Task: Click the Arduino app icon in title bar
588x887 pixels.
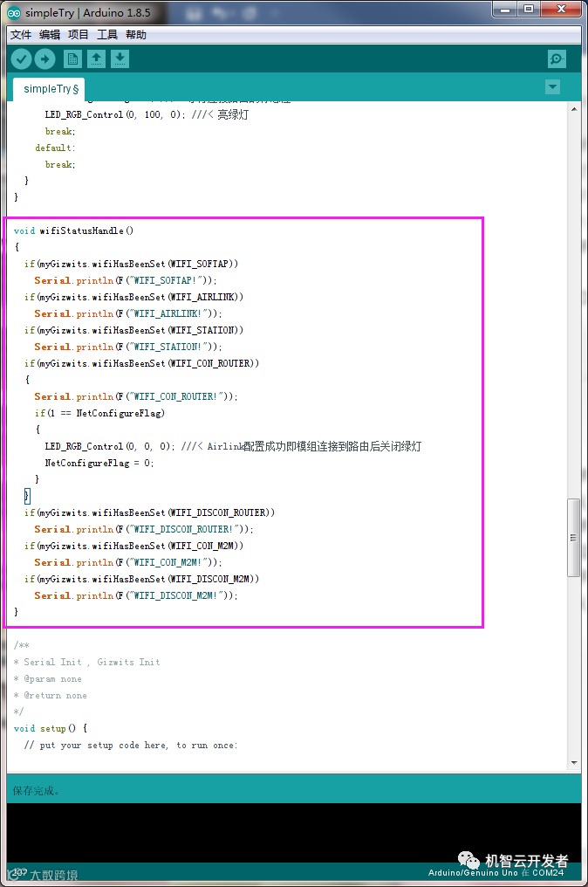Action: pyautogui.click(x=14, y=12)
